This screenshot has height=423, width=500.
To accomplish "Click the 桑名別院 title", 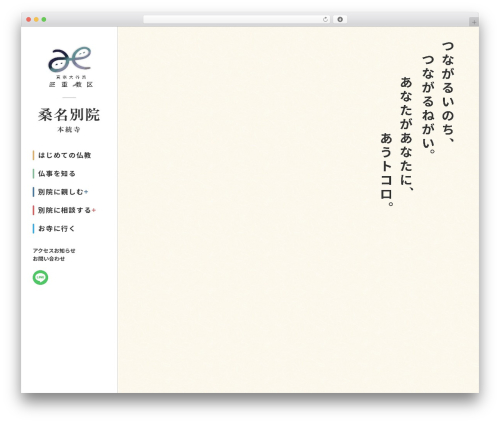I will [x=69, y=115].
